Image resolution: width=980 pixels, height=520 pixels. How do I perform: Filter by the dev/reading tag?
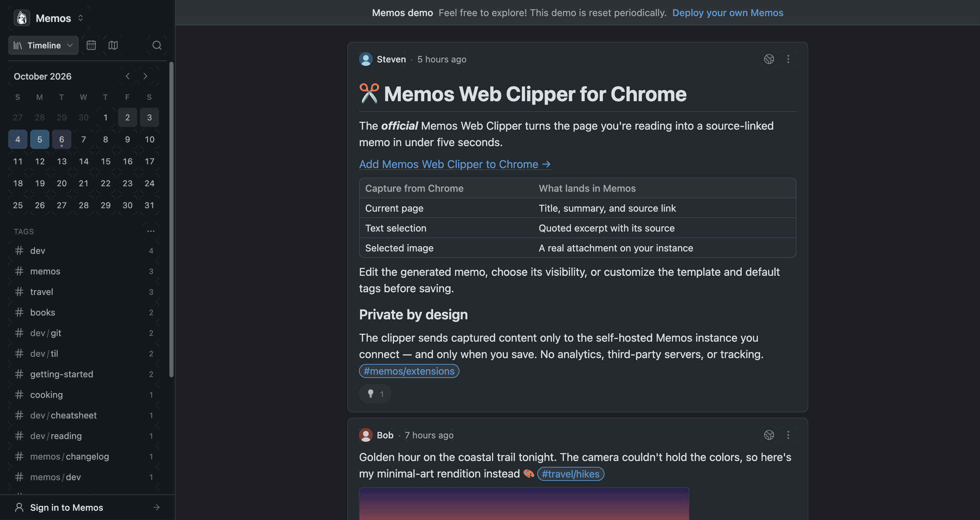click(84, 436)
